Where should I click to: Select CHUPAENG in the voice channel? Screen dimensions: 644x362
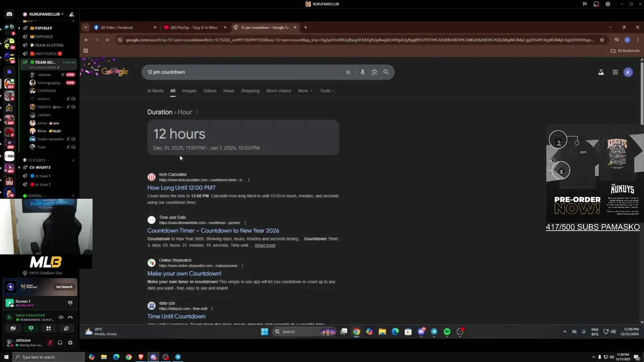[x=46, y=90]
